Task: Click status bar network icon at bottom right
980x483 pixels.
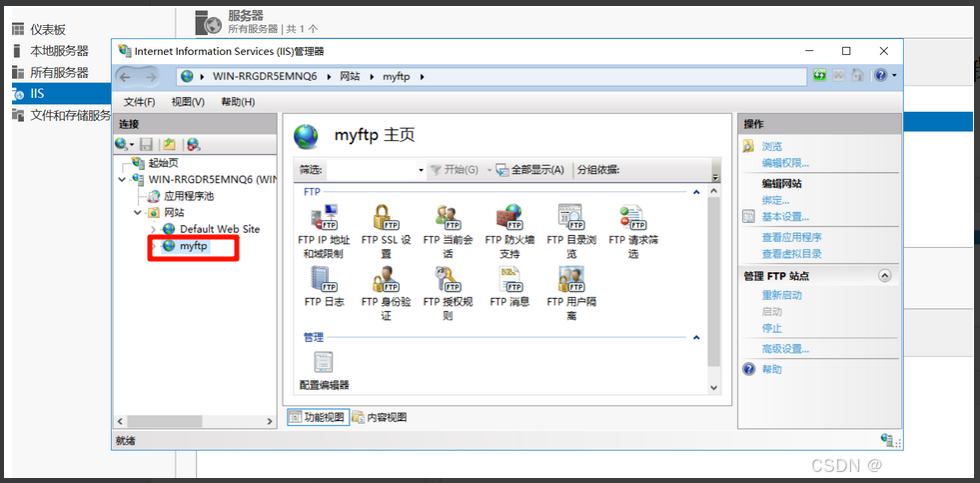Action: [x=886, y=439]
